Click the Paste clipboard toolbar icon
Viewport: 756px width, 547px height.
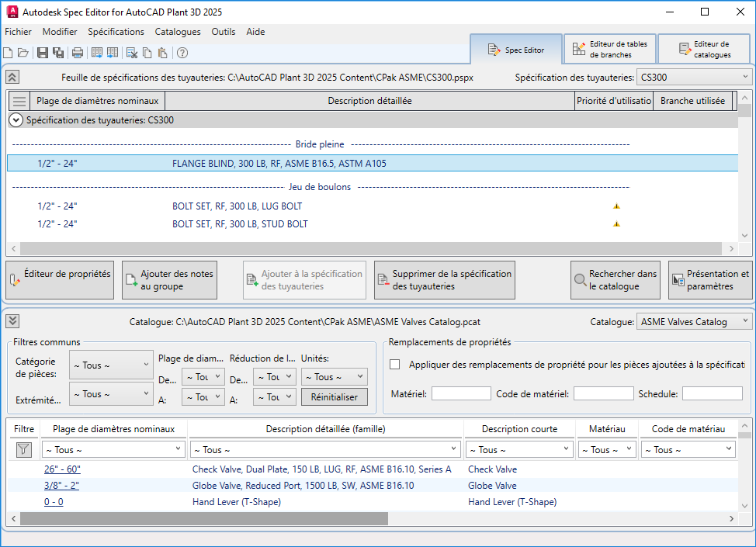pyautogui.click(x=163, y=53)
